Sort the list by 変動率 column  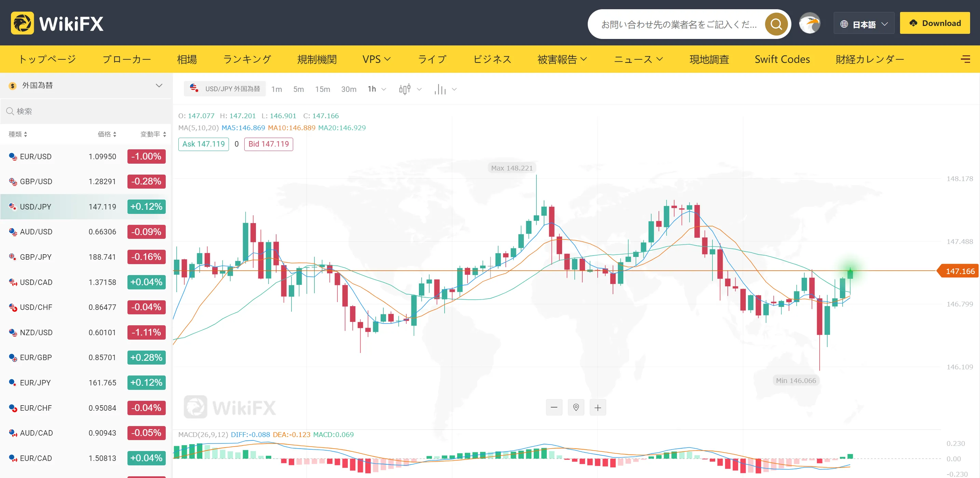153,134
